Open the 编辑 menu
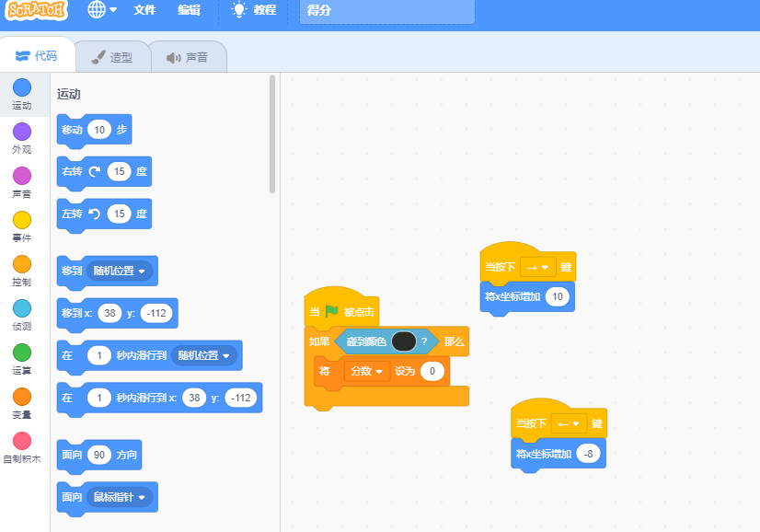Screen dimensions: 760x532 pyautogui.click(x=189, y=10)
